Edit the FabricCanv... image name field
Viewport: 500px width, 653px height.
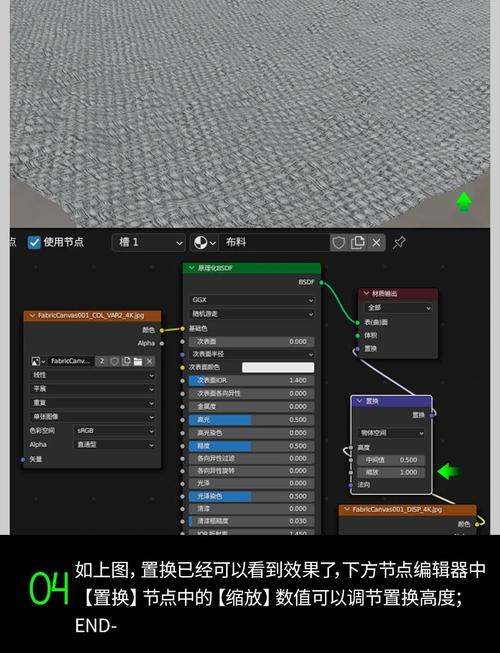pos(71,361)
